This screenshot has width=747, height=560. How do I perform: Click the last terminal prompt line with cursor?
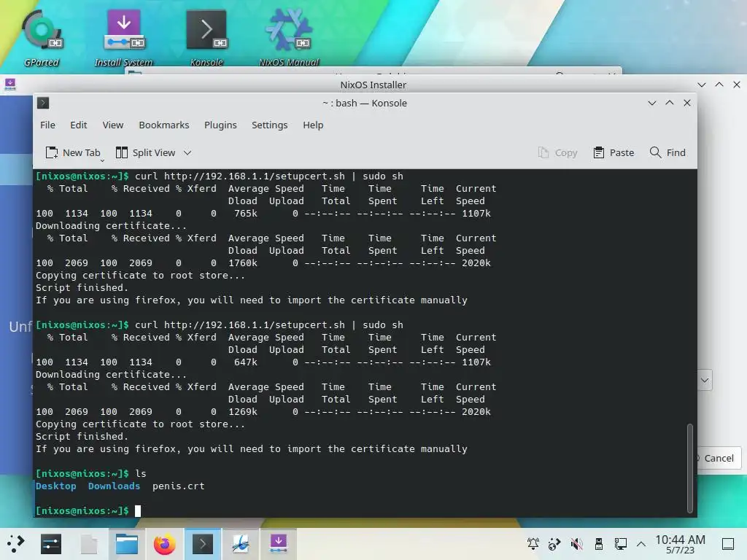[x=88, y=511]
